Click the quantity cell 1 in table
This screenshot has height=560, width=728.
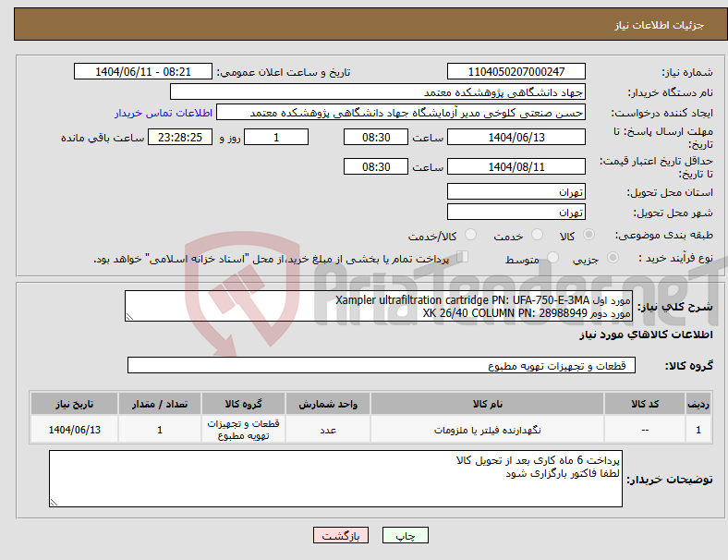[160, 430]
